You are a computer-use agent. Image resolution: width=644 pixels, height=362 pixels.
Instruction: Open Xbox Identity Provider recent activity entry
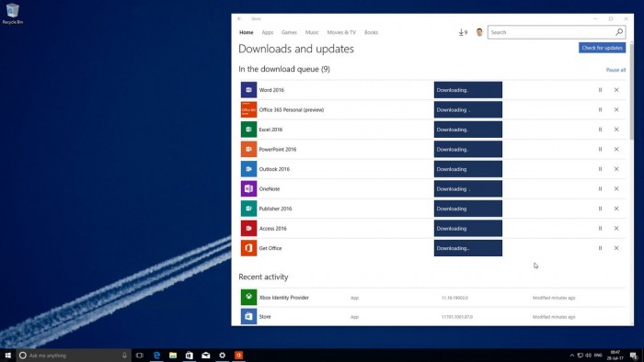(x=433, y=297)
